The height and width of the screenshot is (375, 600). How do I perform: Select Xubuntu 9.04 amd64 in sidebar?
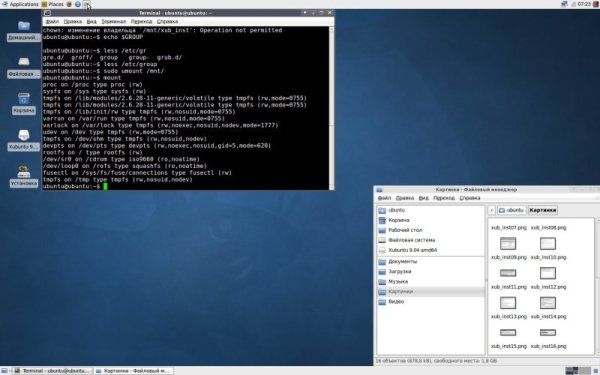(x=430, y=250)
